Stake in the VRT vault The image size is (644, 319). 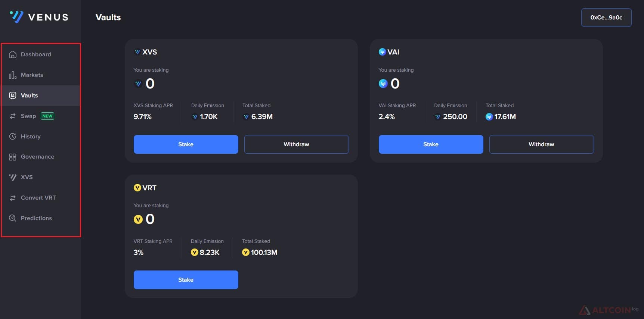[186, 280]
